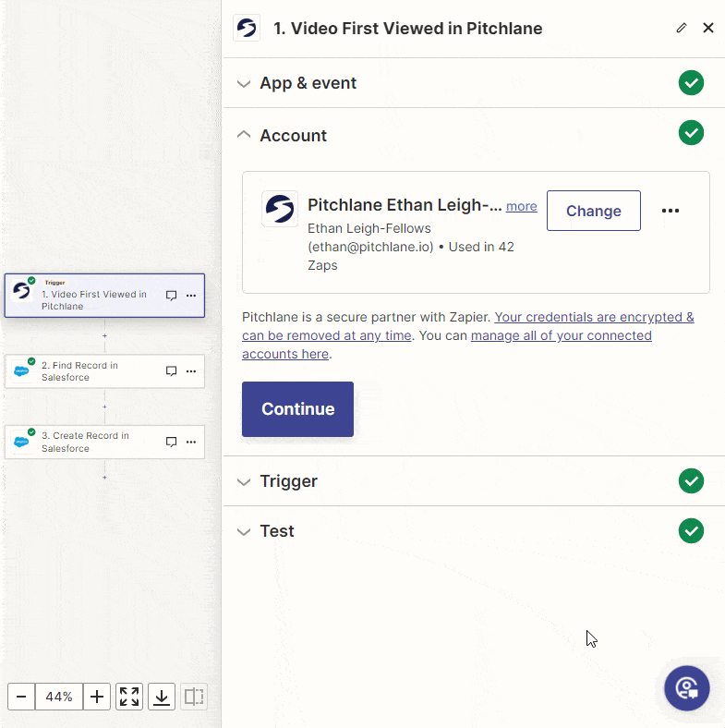Click the 'more' link by account name

click(521, 206)
